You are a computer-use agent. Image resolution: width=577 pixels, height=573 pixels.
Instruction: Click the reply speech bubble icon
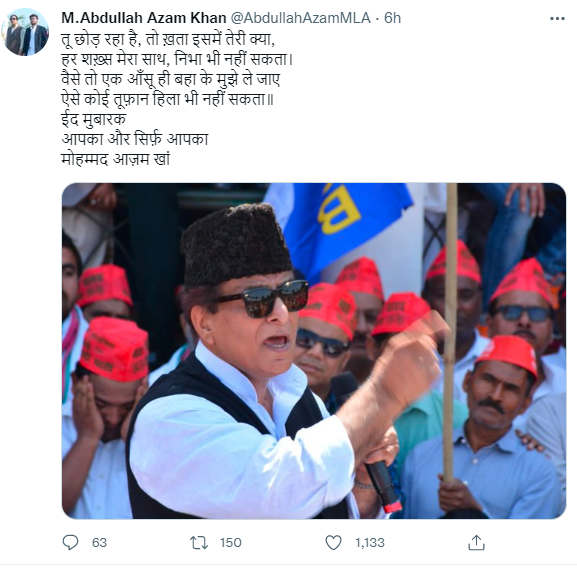coord(70,542)
